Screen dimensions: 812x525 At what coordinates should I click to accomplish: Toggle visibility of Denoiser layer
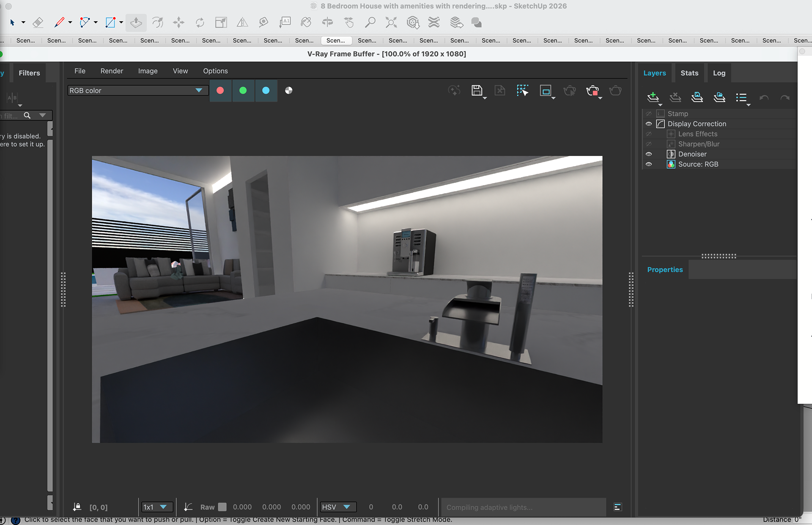tap(648, 154)
